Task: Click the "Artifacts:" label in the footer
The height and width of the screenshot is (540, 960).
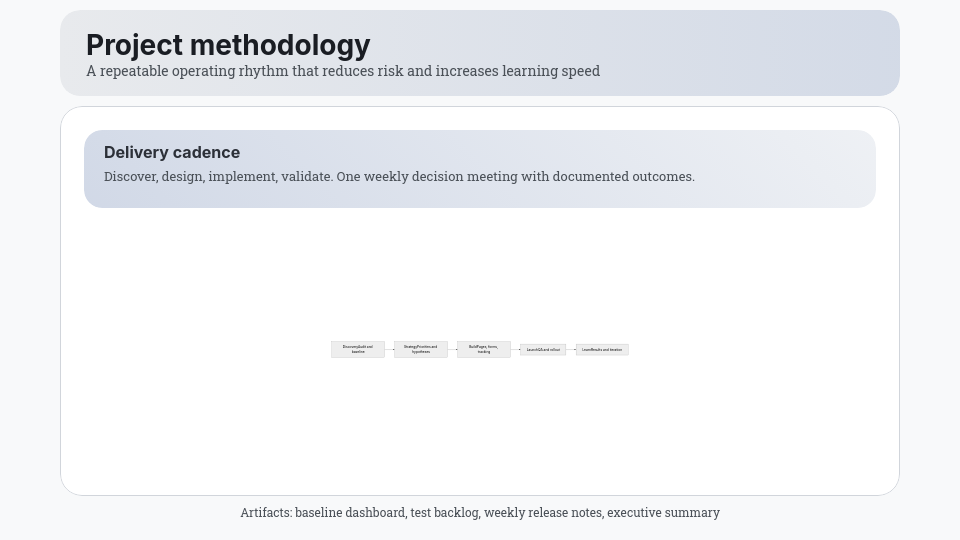Action: pos(266,513)
